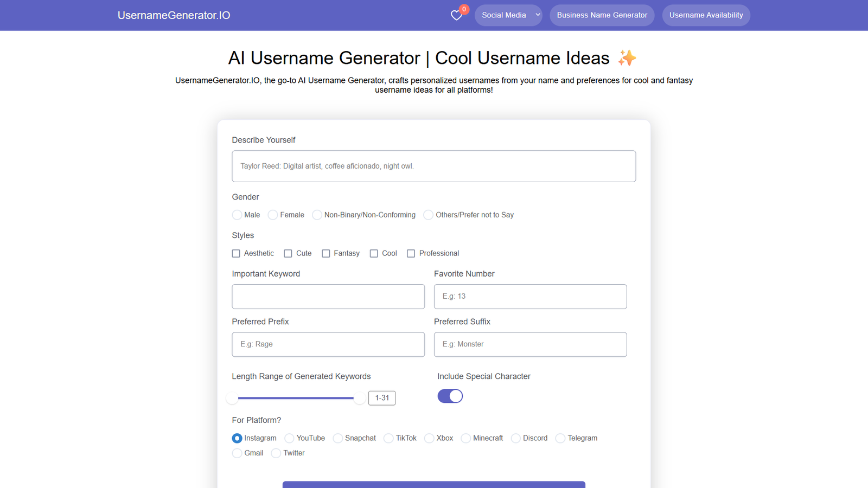Open Business Name Generator page

[x=602, y=15]
